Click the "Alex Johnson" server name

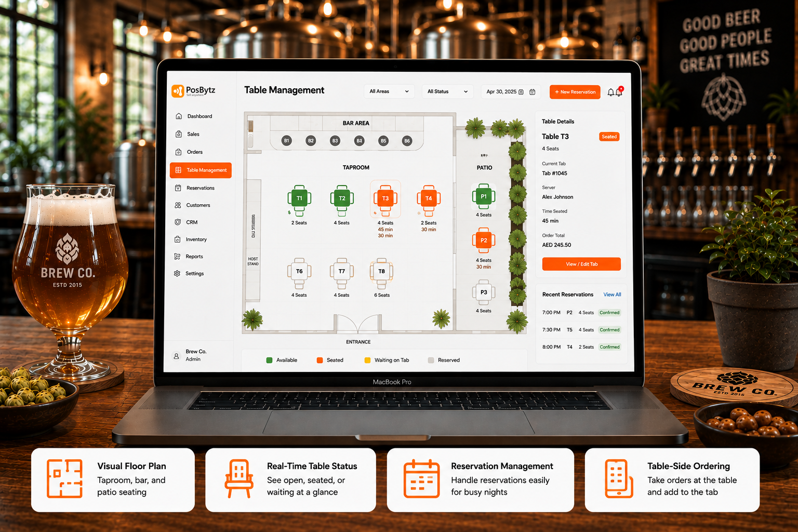[557, 197]
